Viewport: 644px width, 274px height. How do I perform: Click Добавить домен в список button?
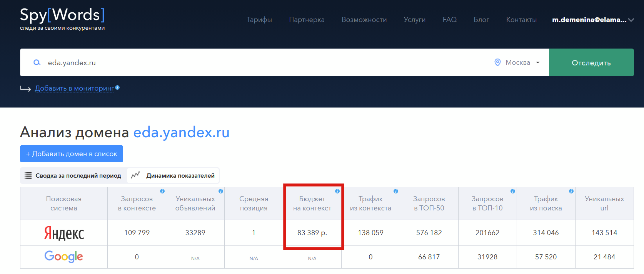point(72,154)
